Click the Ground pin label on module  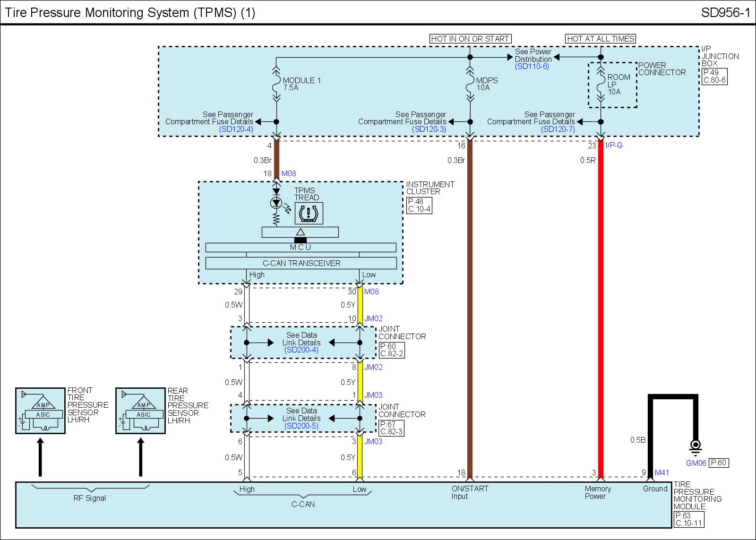655,489
